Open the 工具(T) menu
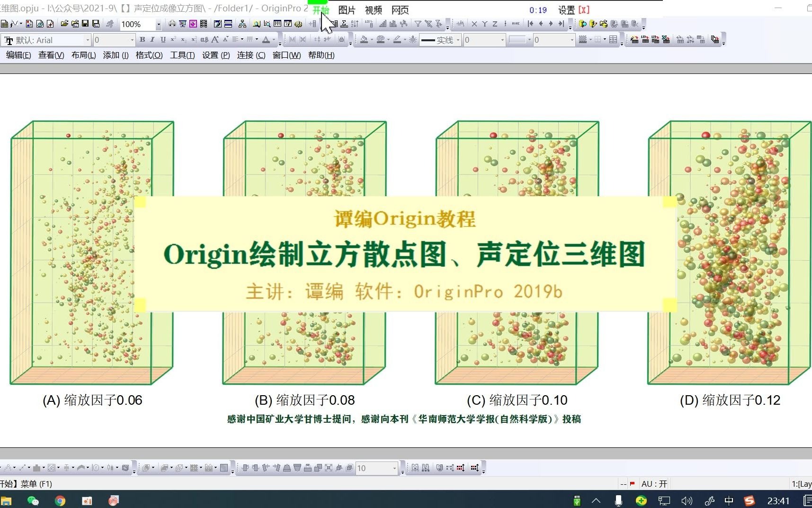Viewport: 812px width, 508px height. pos(182,55)
